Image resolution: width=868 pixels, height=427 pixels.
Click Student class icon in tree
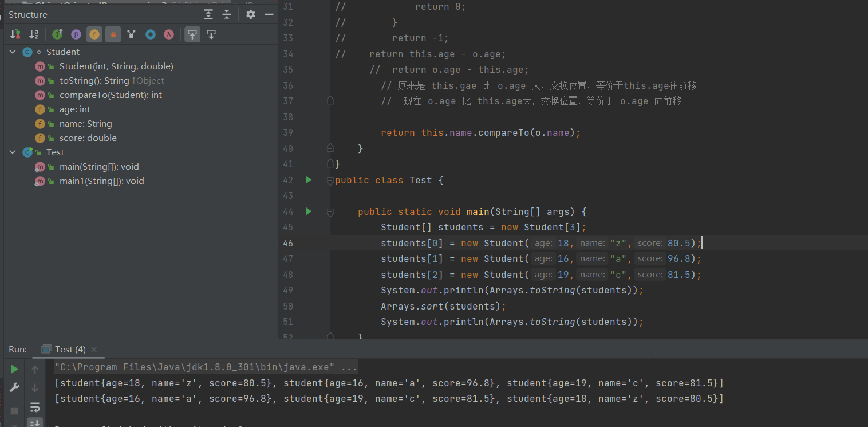click(27, 52)
